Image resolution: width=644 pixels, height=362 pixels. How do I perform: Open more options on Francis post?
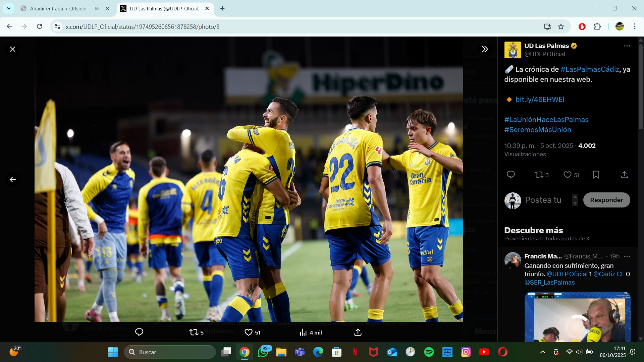[627, 256]
